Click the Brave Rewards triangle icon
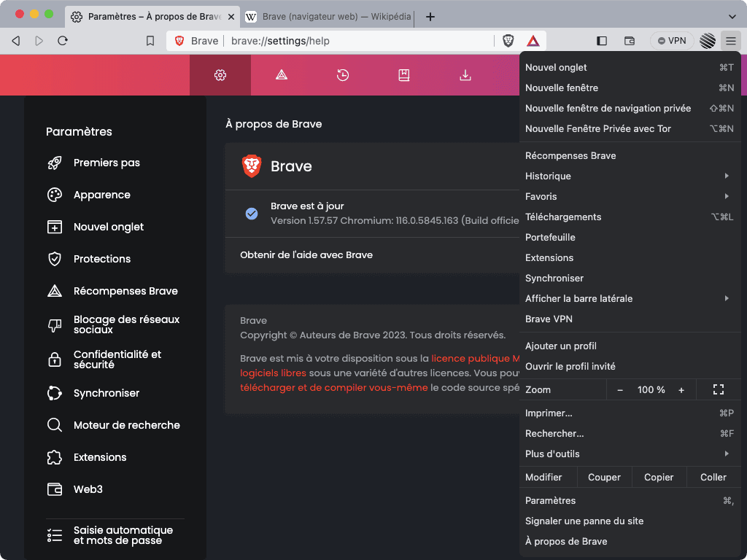The image size is (747, 560). tap(533, 41)
